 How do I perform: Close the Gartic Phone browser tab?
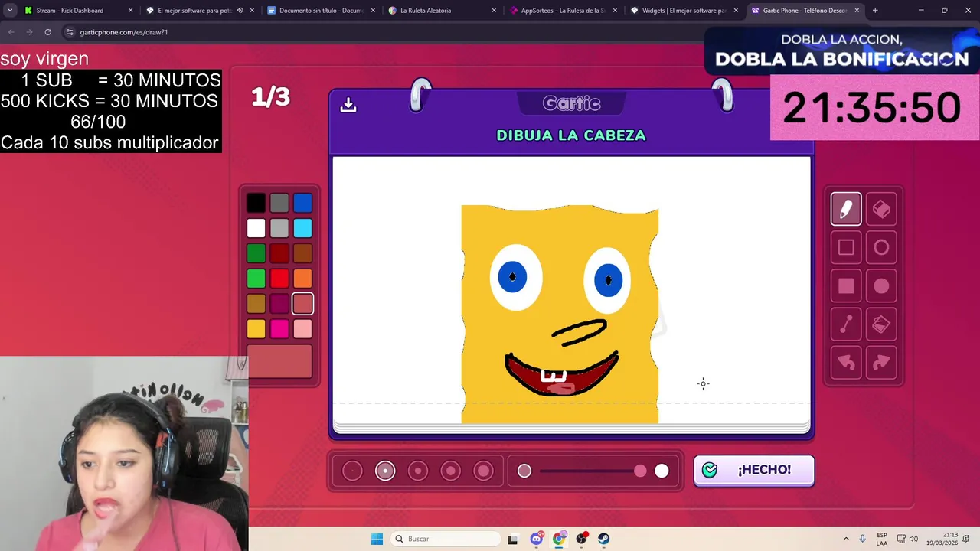857,11
